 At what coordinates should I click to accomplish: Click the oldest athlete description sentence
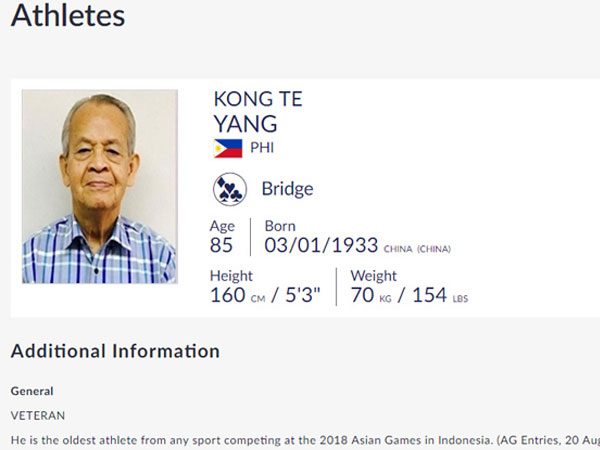(x=305, y=440)
